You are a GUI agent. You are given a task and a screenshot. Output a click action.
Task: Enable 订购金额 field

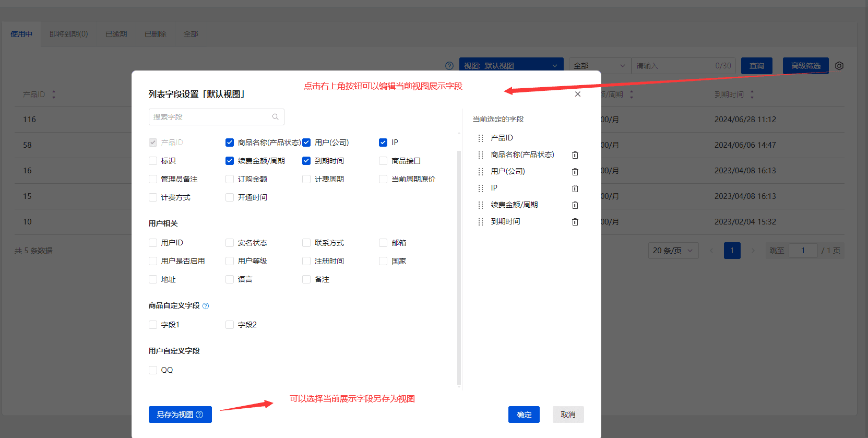coord(230,179)
